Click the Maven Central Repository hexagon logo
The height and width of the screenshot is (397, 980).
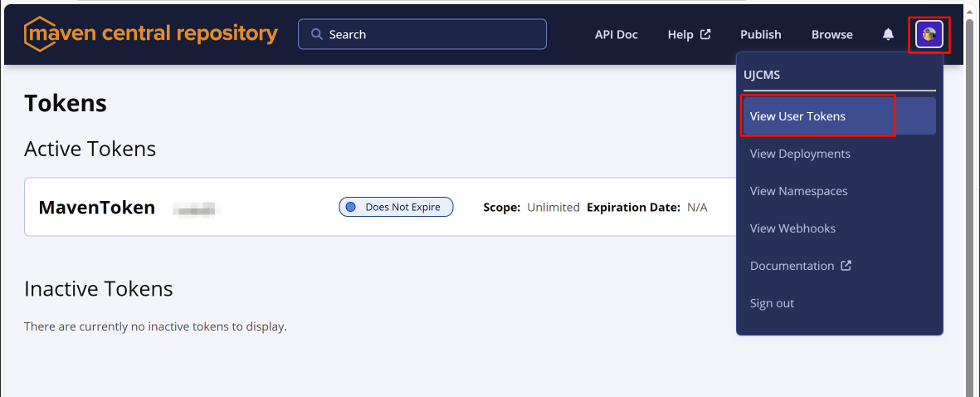click(x=38, y=35)
